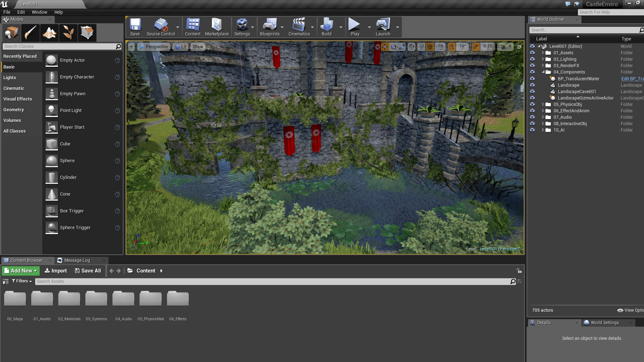The image size is (644, 362).
Task: Select the Foliage mode icon
Action: (68, 33)
